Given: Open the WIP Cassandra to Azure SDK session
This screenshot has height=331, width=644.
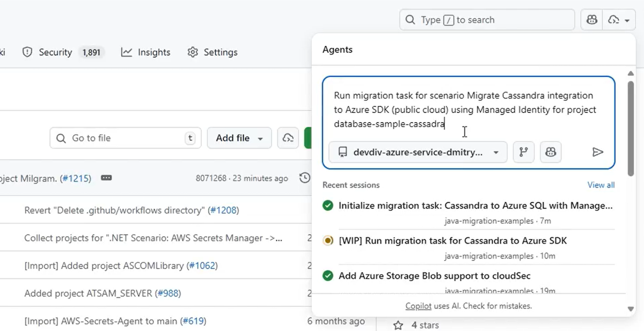Looking at the screenshot, I should point(452,241).
